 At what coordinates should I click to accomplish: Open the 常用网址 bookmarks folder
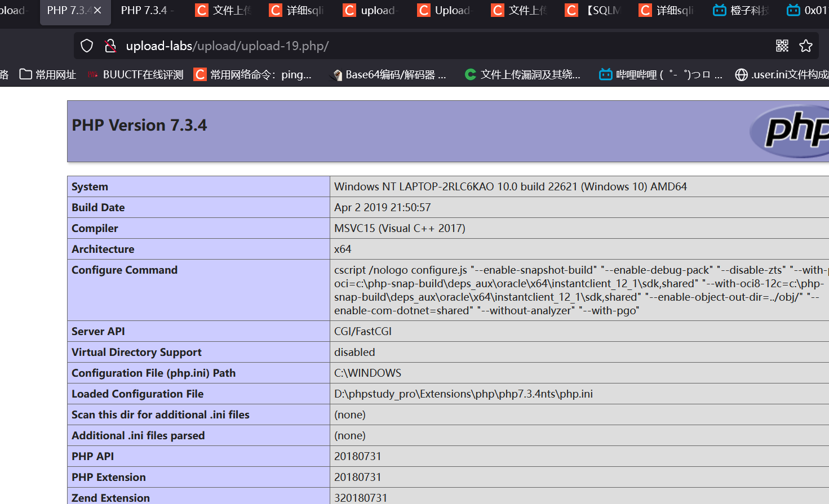click(48, 74)
